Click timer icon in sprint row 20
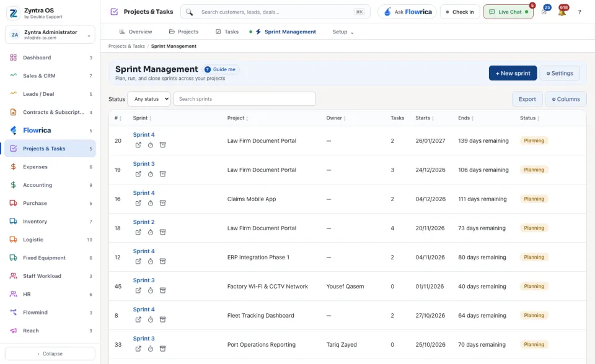This screenshot has height=364, width=595. pos(150,145)
